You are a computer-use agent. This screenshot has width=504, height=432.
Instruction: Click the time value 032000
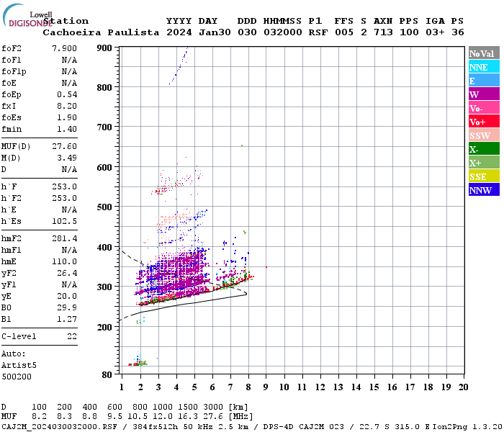coord(283,32)
